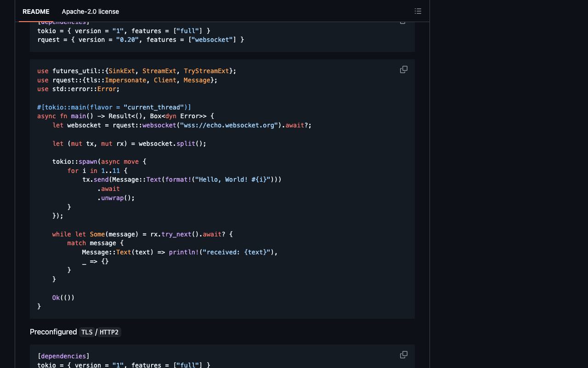
Task: Click the Impersonate import name
Action: click(125, 80)
